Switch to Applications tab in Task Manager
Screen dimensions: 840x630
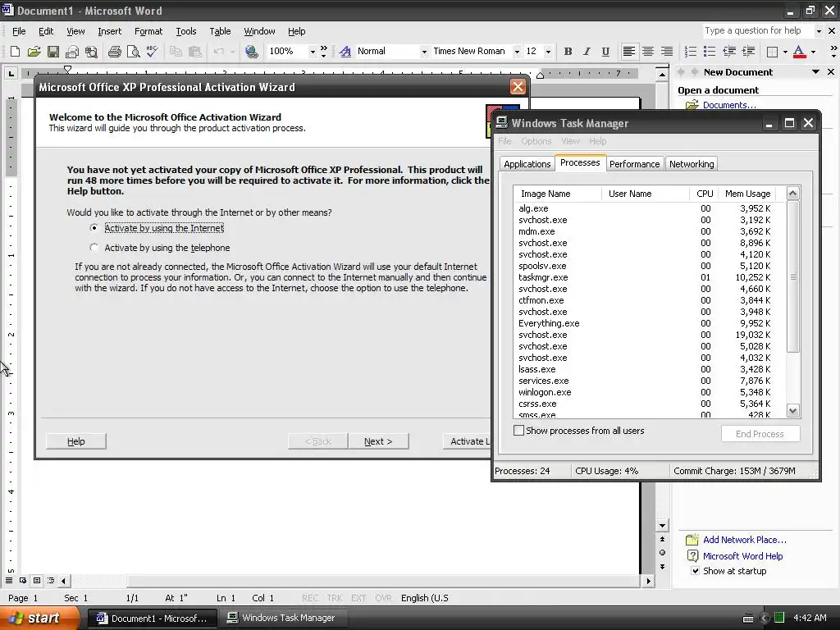(527, 164)
